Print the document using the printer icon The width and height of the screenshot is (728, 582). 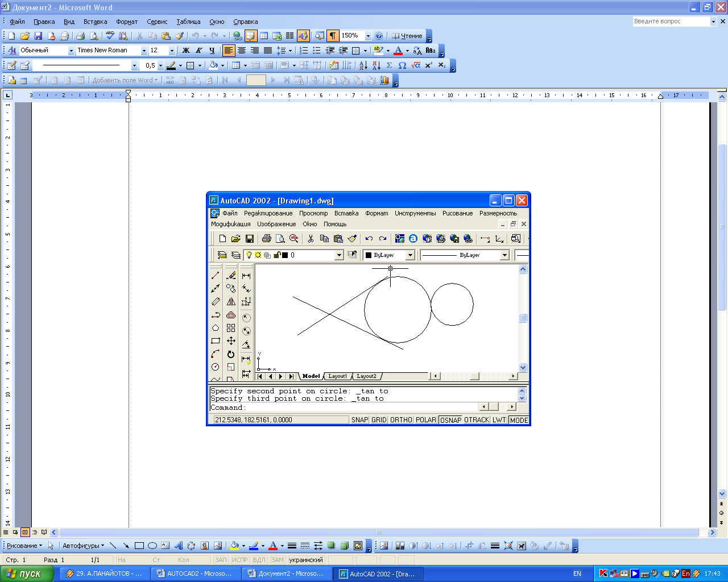(x=80, y=36)
